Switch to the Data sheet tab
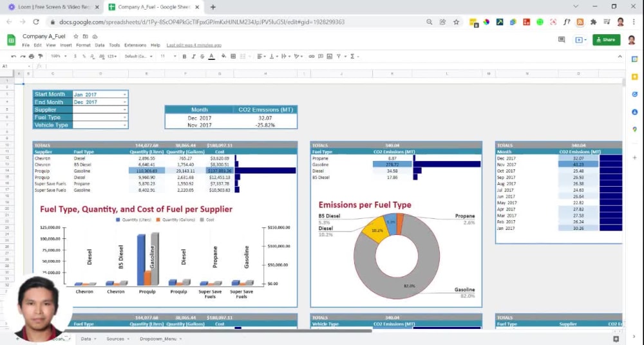The width and height of the screenshot is (644, 345). (88, 339)
